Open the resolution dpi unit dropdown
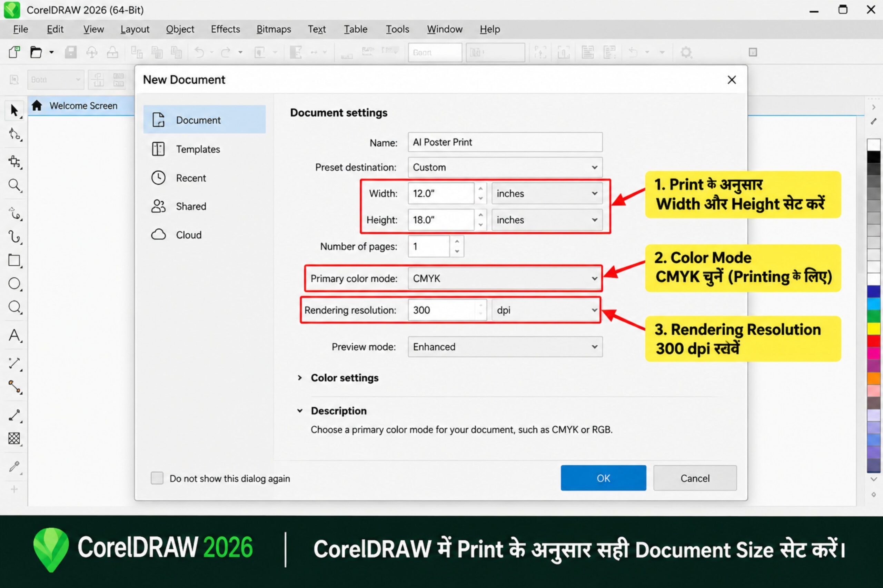Viewport: 883px width, 588px height. click(546, 310)
